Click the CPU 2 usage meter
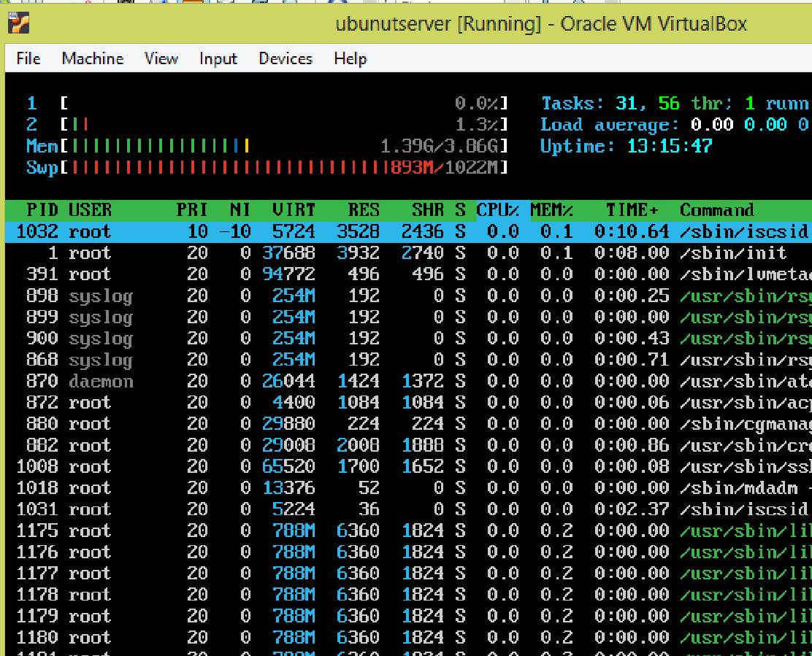The width and height of the screenshot is (812, 656). click(267, 125)
